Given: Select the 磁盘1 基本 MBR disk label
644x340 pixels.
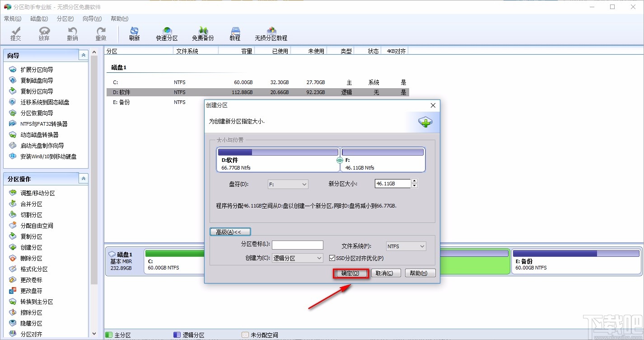Looking at the screenshot, I should [x=124, y=261].
